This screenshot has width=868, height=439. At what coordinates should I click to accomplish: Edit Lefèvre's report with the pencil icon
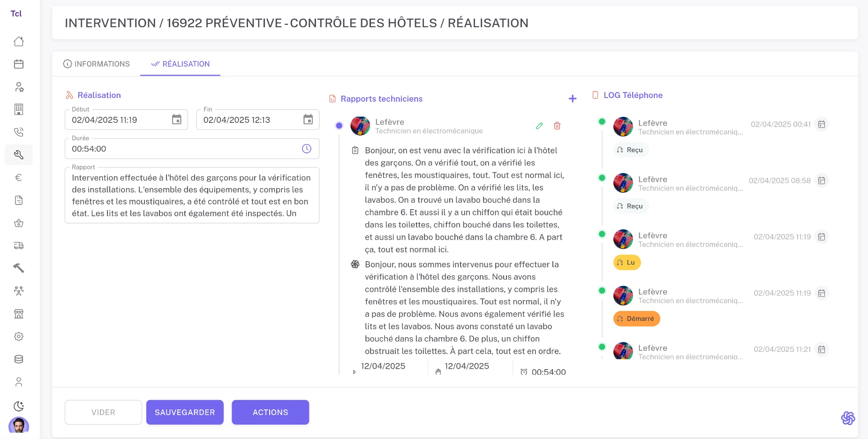[x=538, y=126]
